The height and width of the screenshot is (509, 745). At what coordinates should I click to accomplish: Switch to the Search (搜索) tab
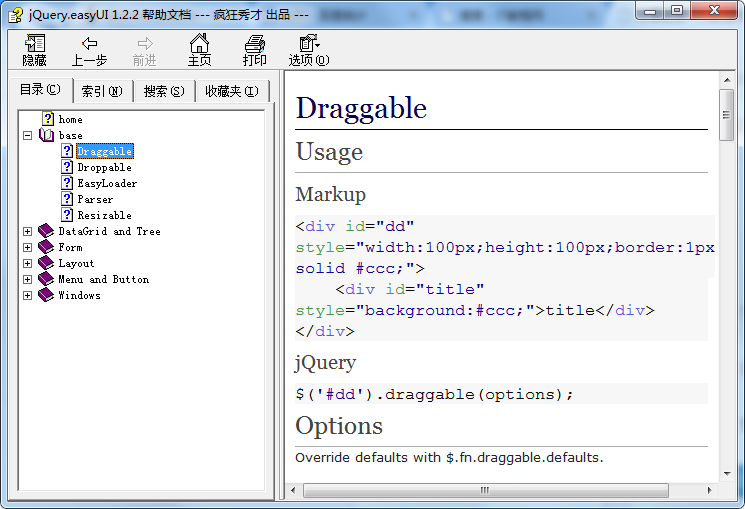click(164, 91)
